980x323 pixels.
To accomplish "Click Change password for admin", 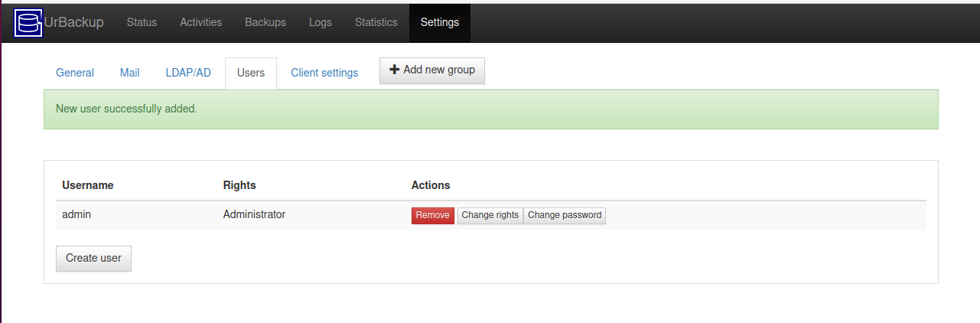I will 565,215.
